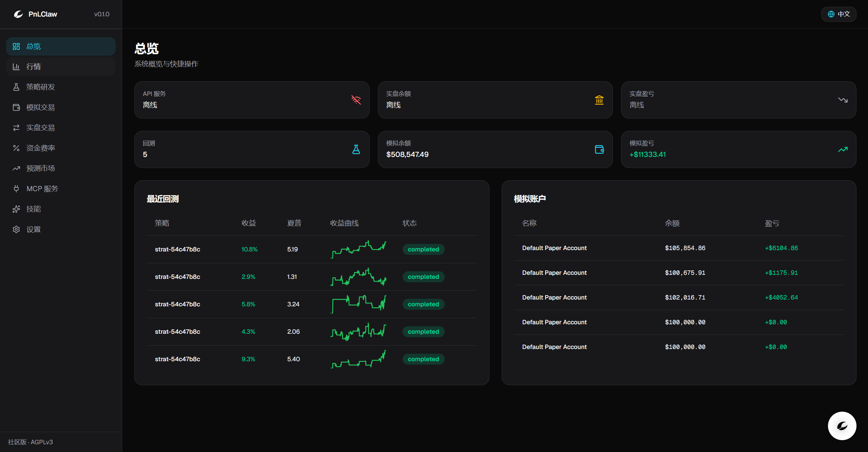868x452 pixels.
Task: Navigate to 模拟交易
Action: (x=61, y=107)
